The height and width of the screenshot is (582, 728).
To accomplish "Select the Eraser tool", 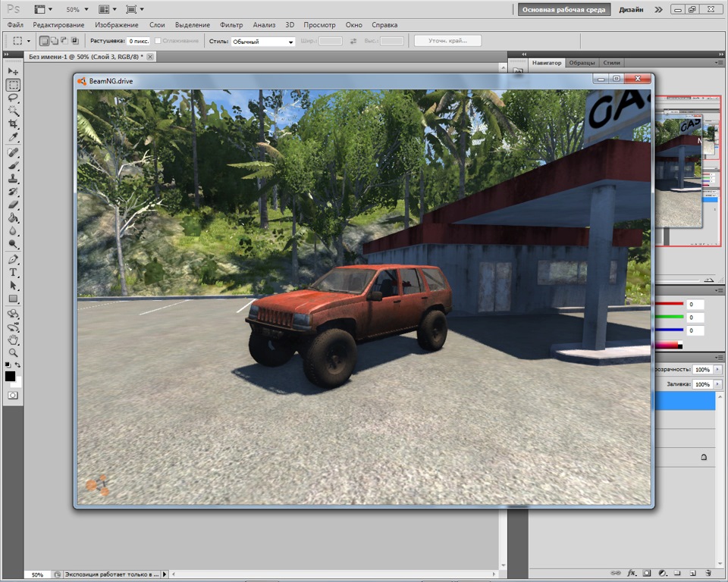I will [x=13, y=205].
